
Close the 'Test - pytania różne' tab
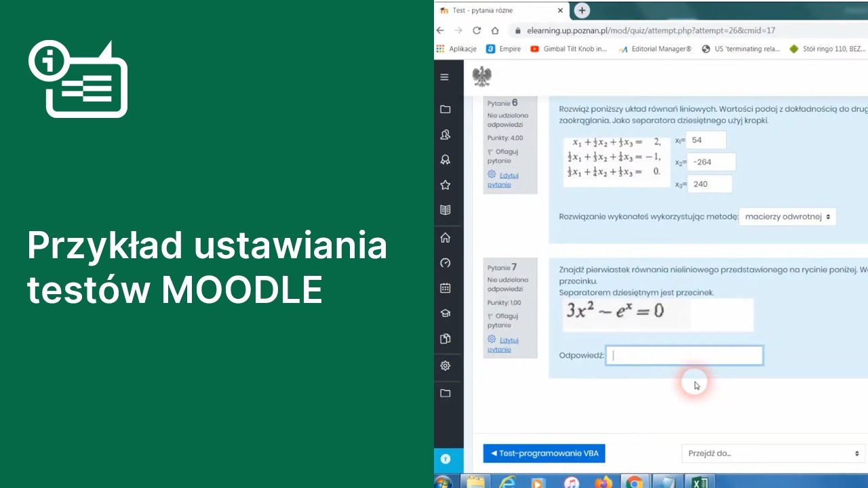tap(560, 11)
